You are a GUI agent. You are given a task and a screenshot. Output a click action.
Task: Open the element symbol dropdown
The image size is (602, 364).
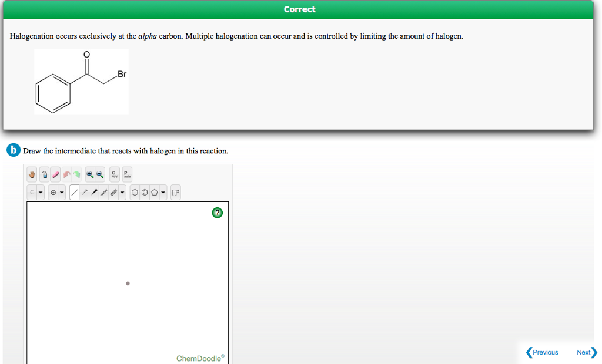coord(39,191)
